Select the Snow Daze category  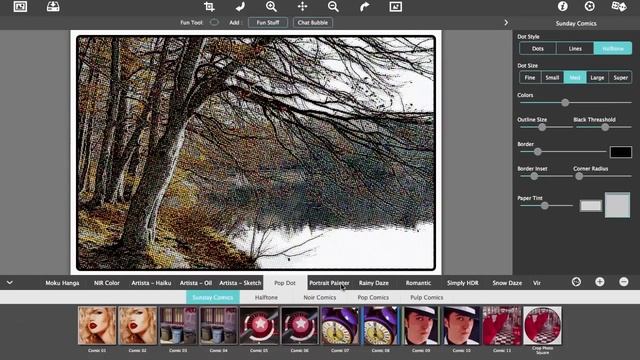pyautogui.click(x=507, y=283)
